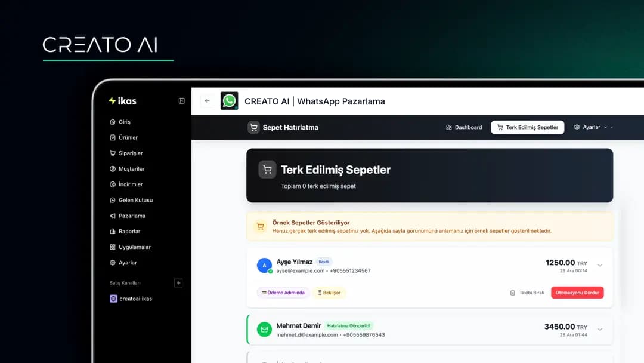Click the Ödeme Adımında status tag
This screenshot has width=644, height=363.
point(283,293)
